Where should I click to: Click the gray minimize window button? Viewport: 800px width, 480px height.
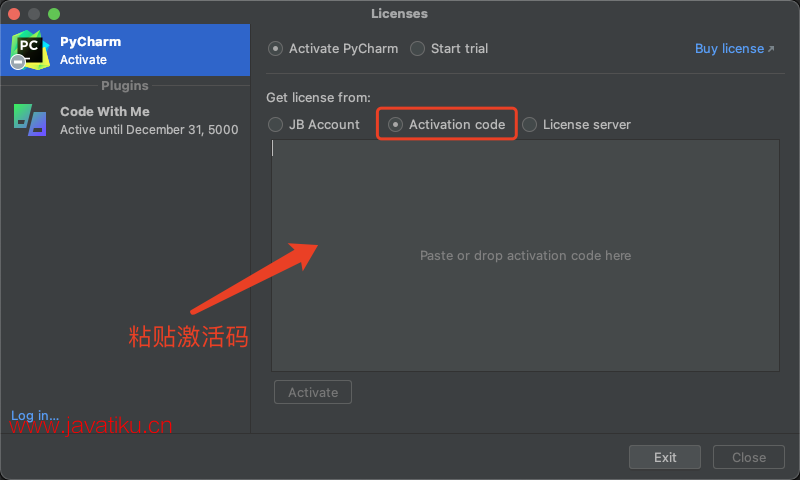[34, 14]
